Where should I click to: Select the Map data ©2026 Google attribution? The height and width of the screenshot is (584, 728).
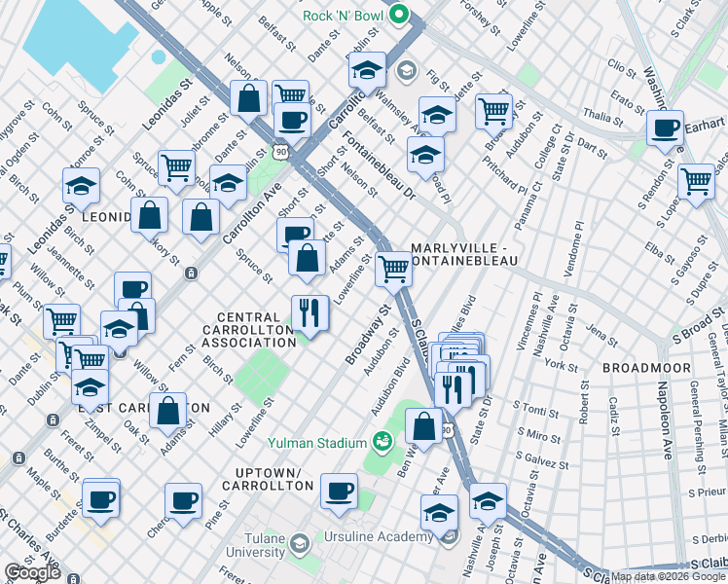click(668, 577)
